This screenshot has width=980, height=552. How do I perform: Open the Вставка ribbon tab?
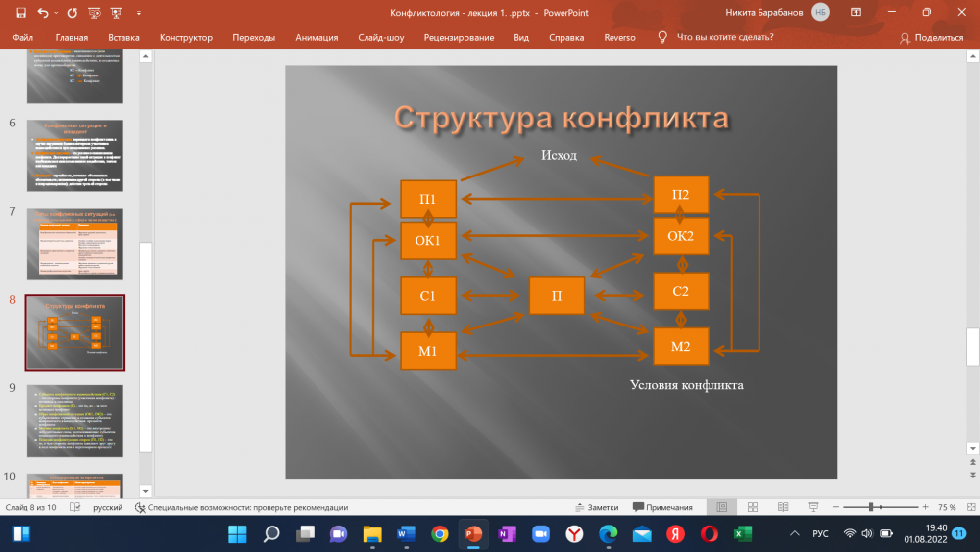(123, 37)
